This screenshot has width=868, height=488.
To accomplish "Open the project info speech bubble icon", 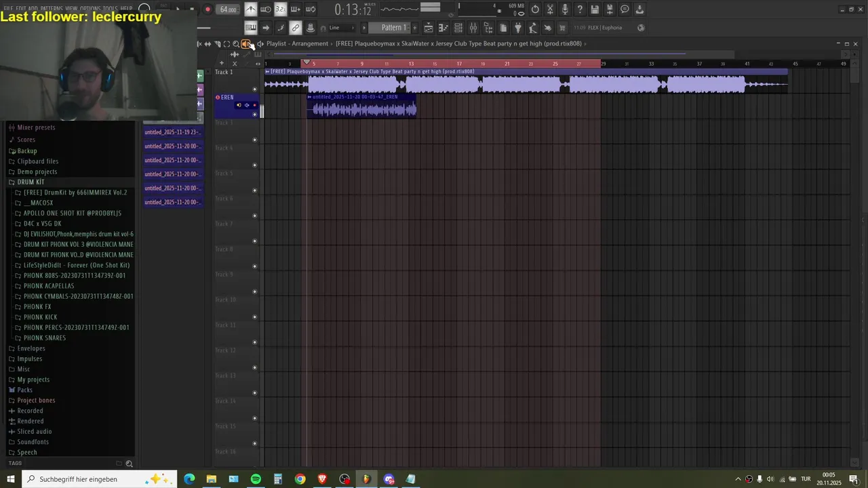I will pos(625,9).
